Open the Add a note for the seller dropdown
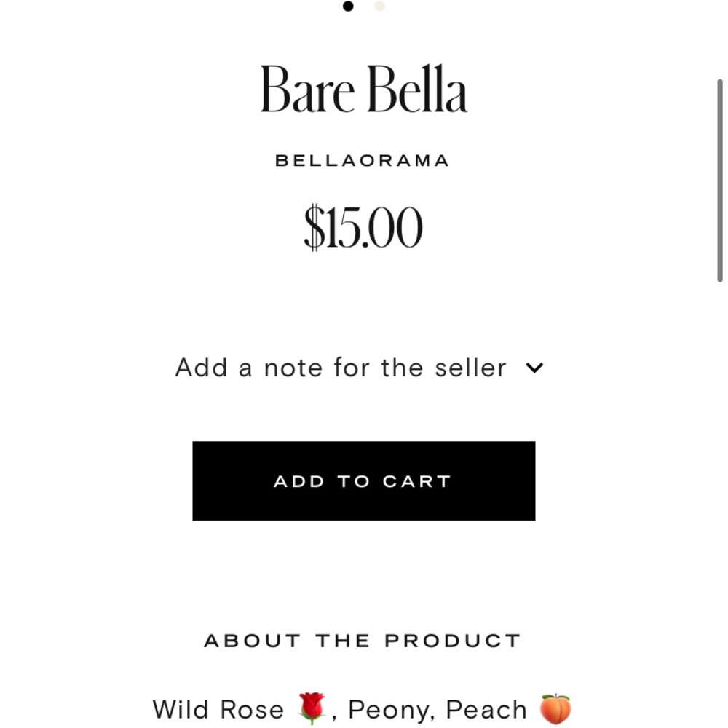 click(x=359, y=368)
